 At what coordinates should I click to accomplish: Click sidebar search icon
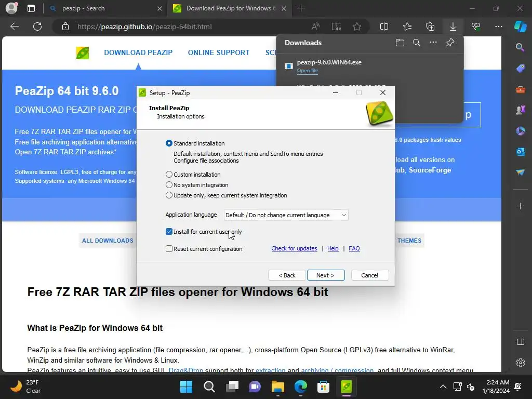(520, 47)
